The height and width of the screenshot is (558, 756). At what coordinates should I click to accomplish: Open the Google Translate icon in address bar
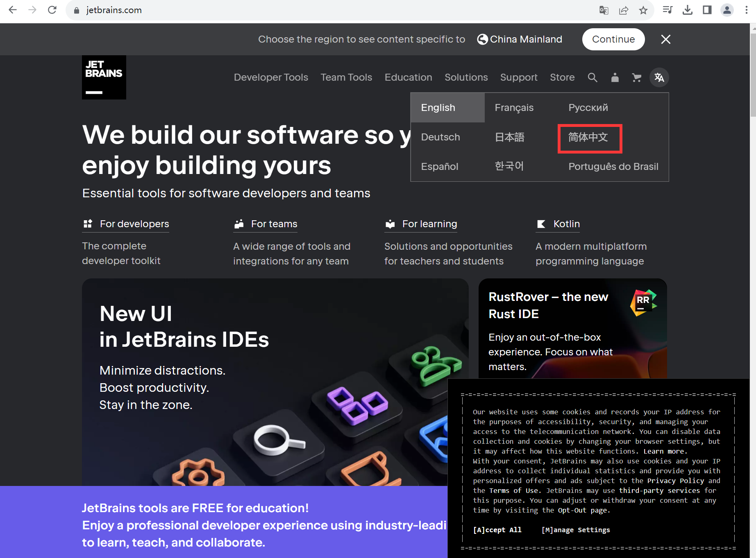point(604,10)
